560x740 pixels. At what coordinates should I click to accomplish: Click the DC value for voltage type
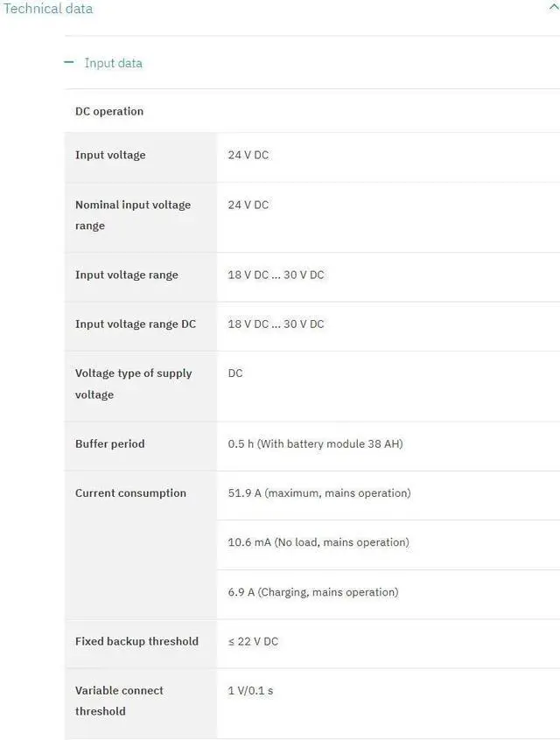(x=235, y=373)
